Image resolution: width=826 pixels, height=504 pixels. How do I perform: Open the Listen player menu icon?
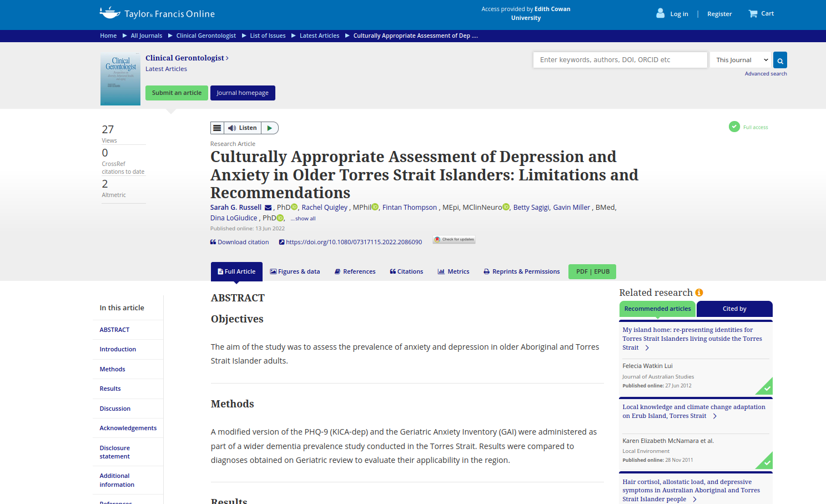click(x=217, y=128)
